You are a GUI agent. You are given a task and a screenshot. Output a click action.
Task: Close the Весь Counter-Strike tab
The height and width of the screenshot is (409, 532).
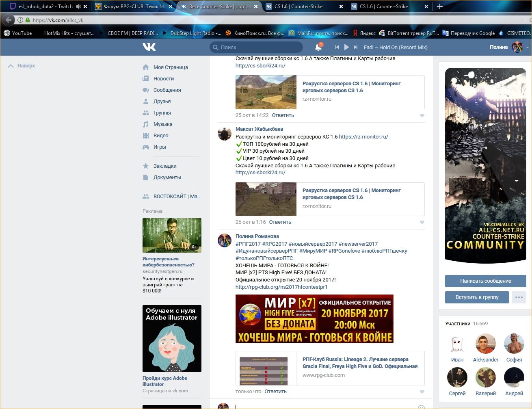(x=256, y=6)
